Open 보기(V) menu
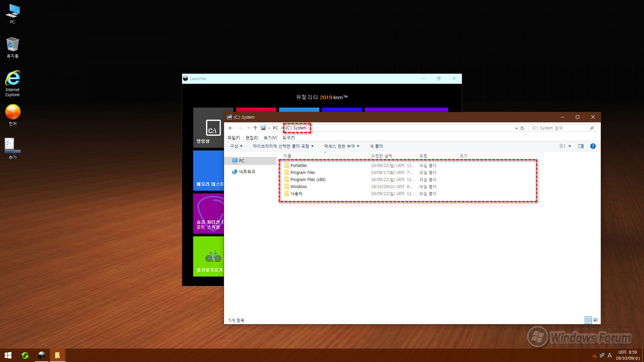This screenshot has width=644, height=362. (x=270, y=138)
